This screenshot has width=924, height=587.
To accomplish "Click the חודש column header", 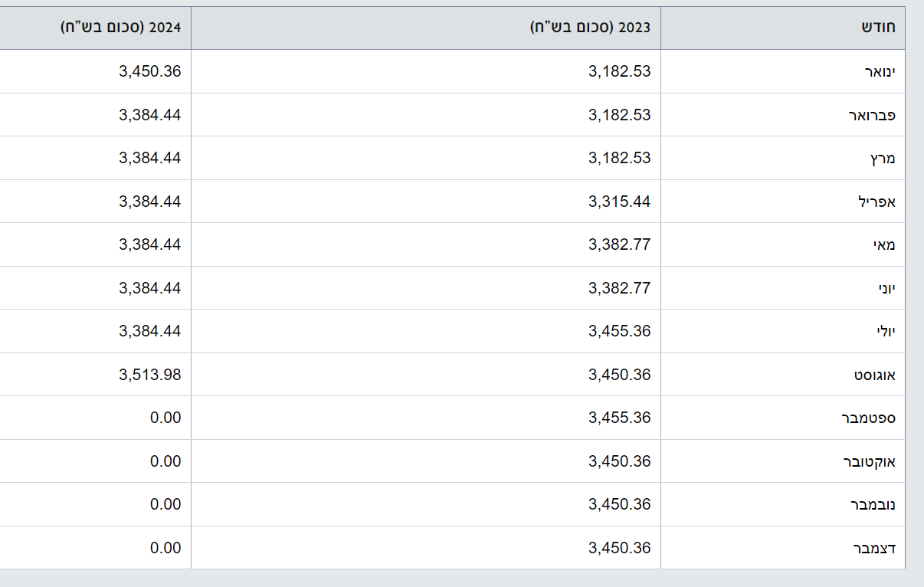I will tap(879, 28).
